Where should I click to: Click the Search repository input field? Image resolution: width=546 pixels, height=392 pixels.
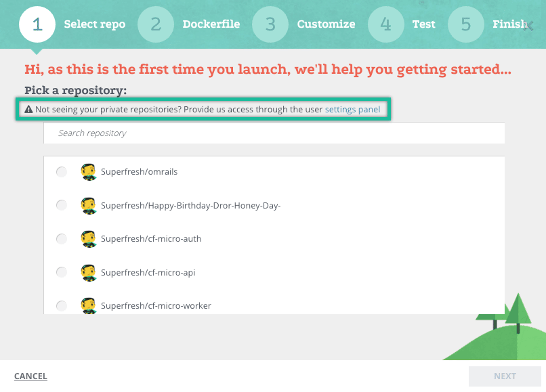coord(274,133)
